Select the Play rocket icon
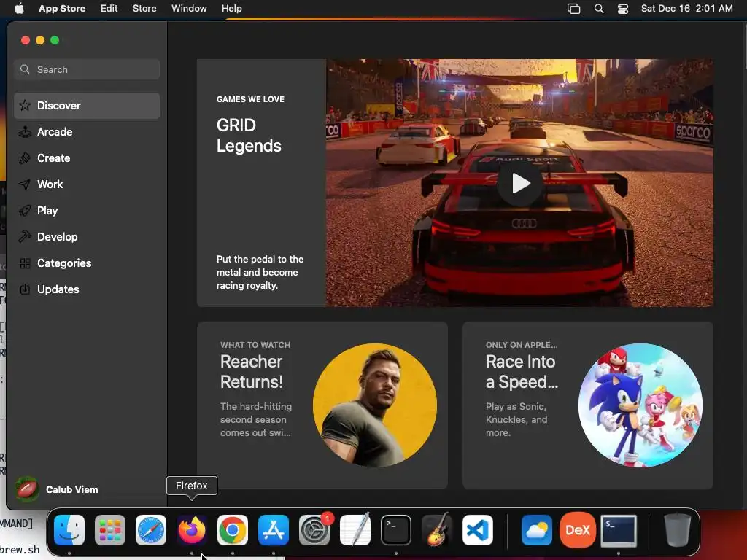 coord(25,211)
